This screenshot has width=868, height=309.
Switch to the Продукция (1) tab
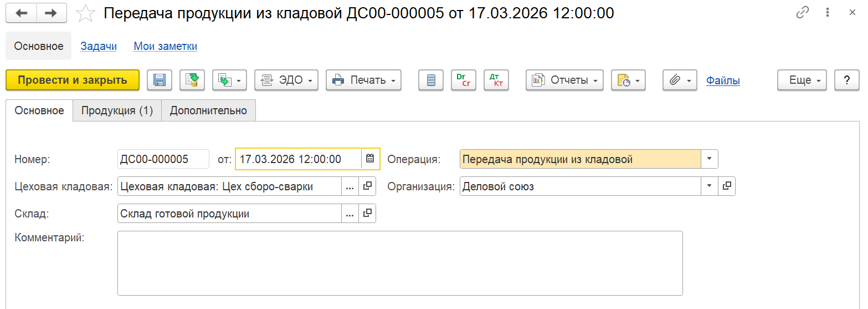coord(117,110)
